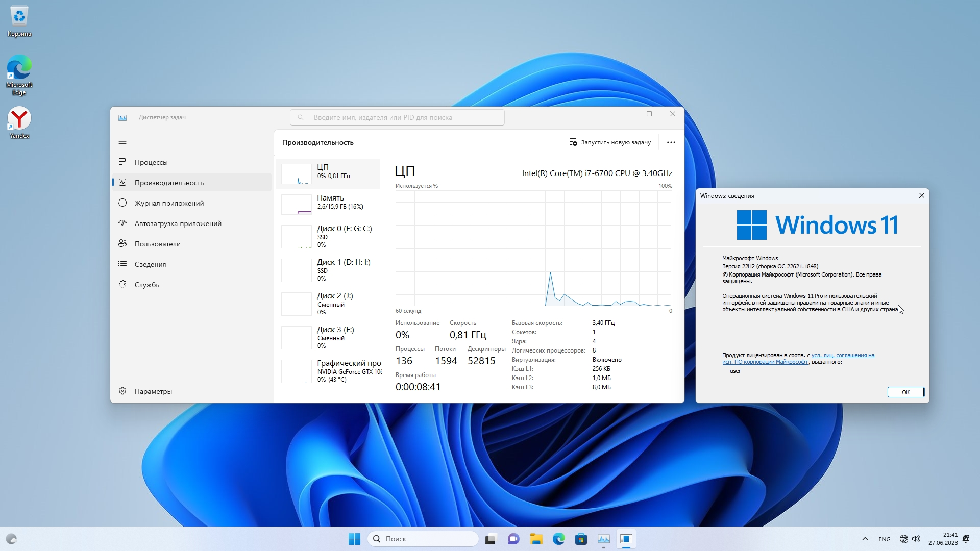This screenshot has height=551, width=980.
Task: Select Disk 0 (E: G: C:) item
Action: (x=328, y=236)
